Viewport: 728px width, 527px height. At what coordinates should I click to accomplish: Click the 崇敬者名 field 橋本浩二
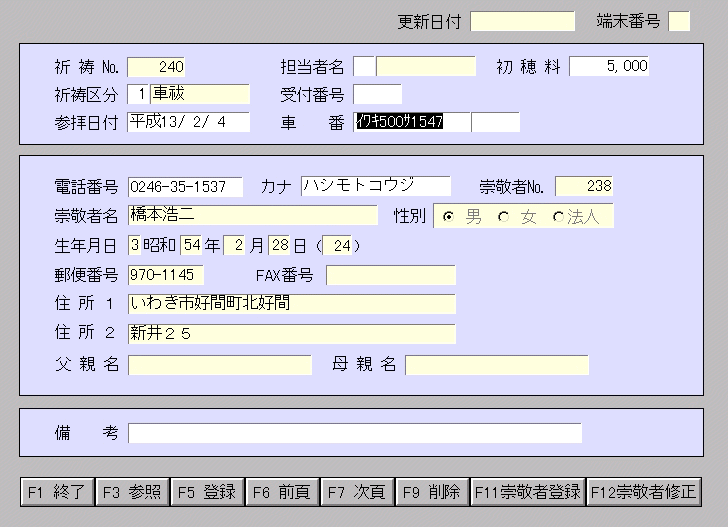pos(253,215)
